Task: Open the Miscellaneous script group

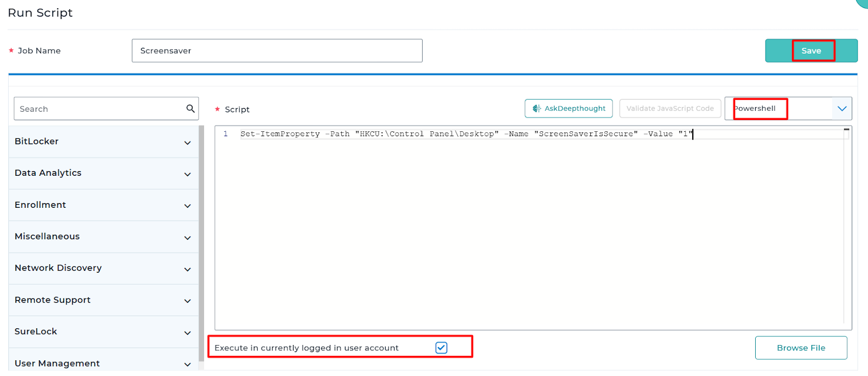Action: pyautogui.click(x=187, y=238)
